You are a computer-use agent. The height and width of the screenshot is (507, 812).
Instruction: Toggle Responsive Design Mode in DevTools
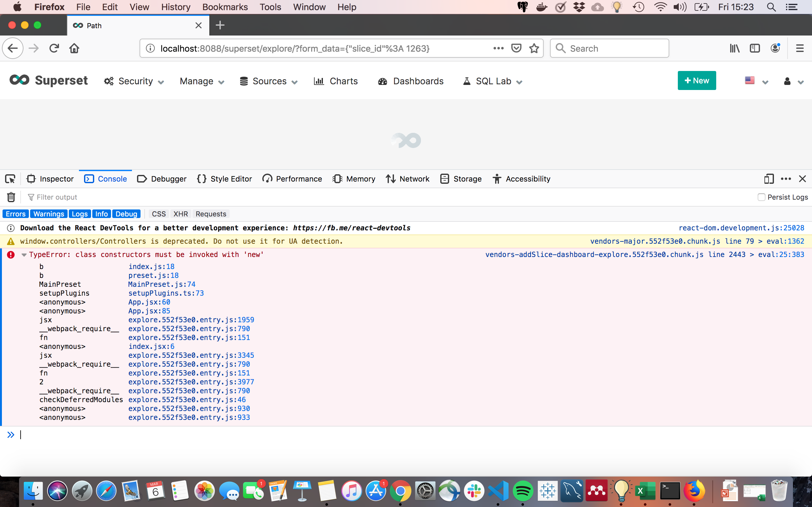tap(768, 179)
